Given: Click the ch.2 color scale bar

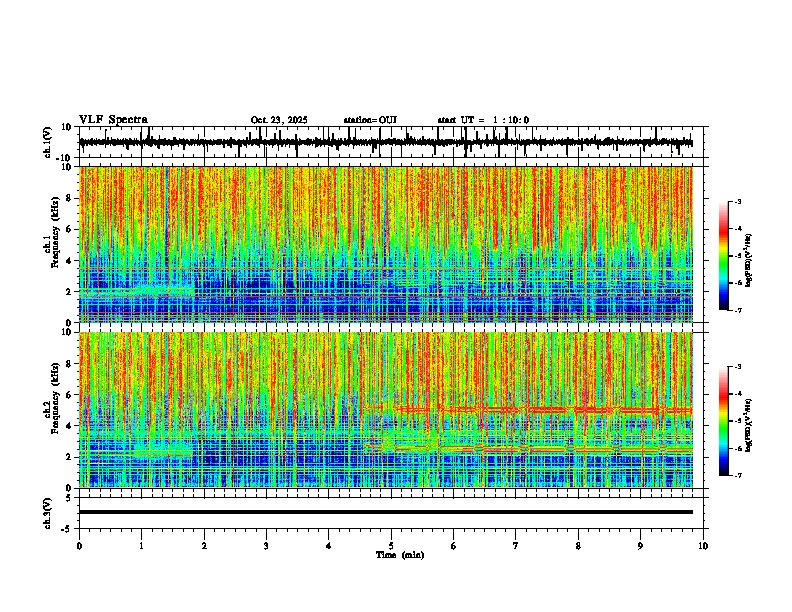Looking at the screenshot, I should [724, 421].
